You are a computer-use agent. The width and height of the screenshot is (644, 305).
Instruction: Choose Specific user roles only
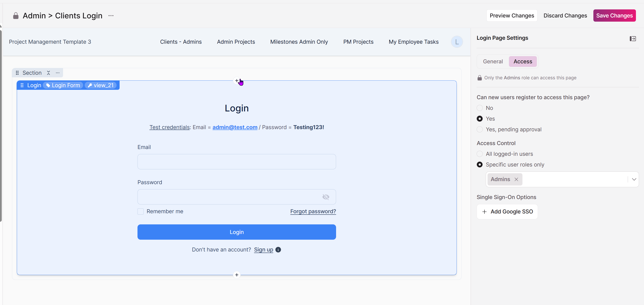(x=479, y=165)
